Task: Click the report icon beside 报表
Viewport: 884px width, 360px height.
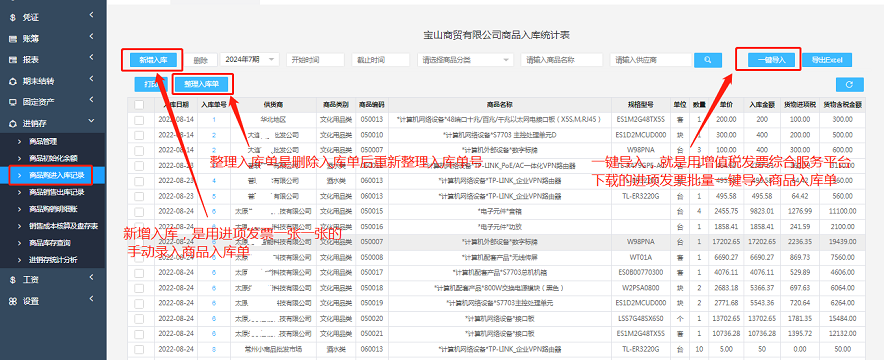Action: 12,60
